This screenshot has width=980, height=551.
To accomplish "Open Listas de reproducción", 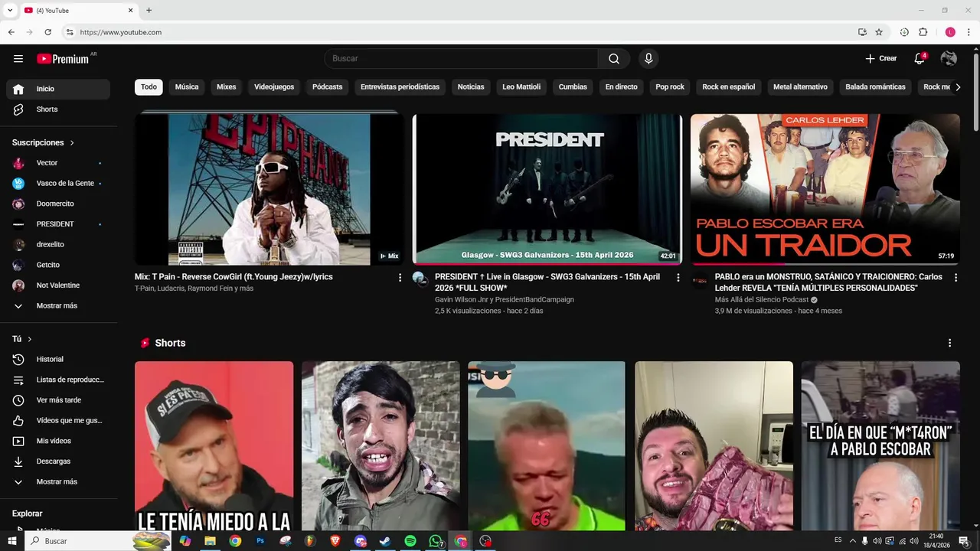I will click(58, 380).
